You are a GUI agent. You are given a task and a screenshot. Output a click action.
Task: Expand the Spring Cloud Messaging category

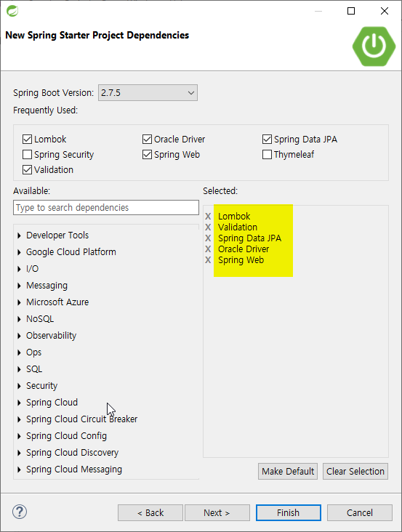(20, 469)
